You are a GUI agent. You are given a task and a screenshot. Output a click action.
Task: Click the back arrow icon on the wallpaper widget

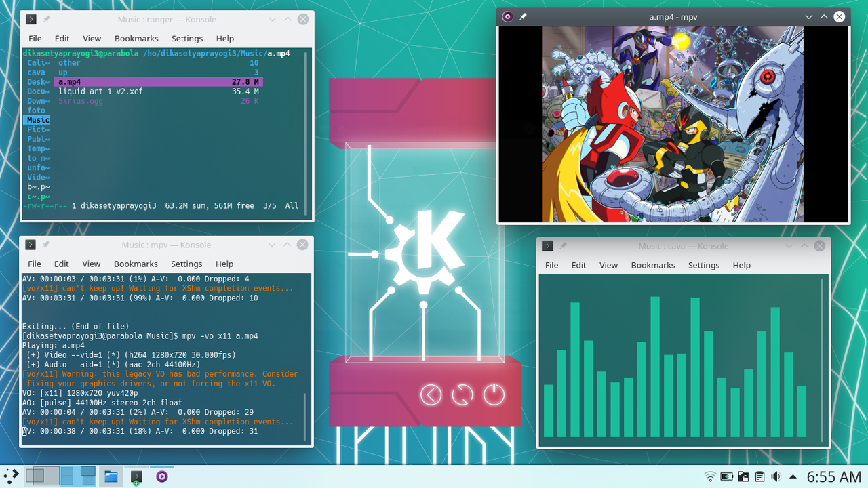(x=431, y=394)
